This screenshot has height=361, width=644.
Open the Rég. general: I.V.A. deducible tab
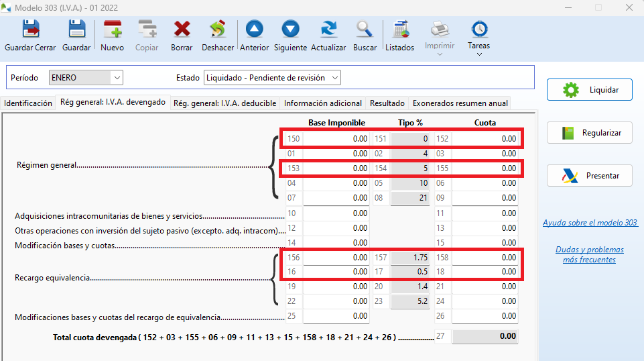point(224,103)
